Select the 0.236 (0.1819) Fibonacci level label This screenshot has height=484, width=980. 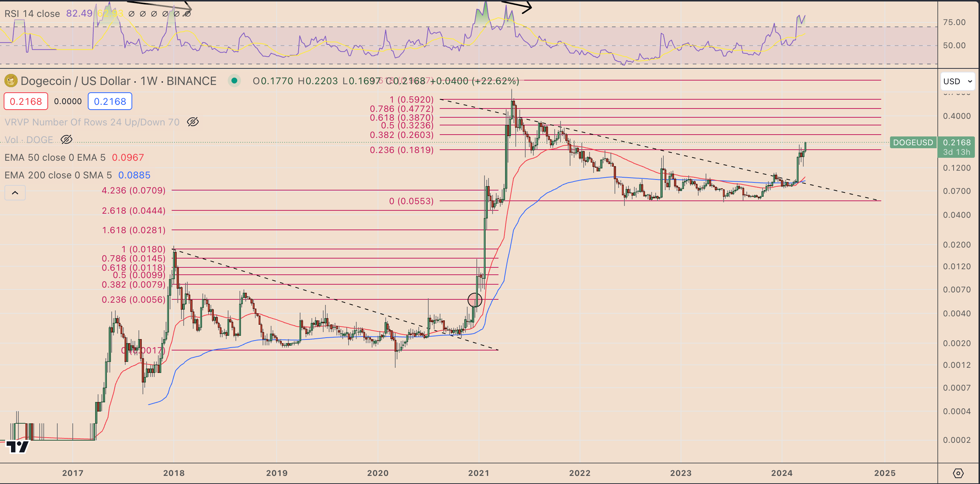coord(401,150)
